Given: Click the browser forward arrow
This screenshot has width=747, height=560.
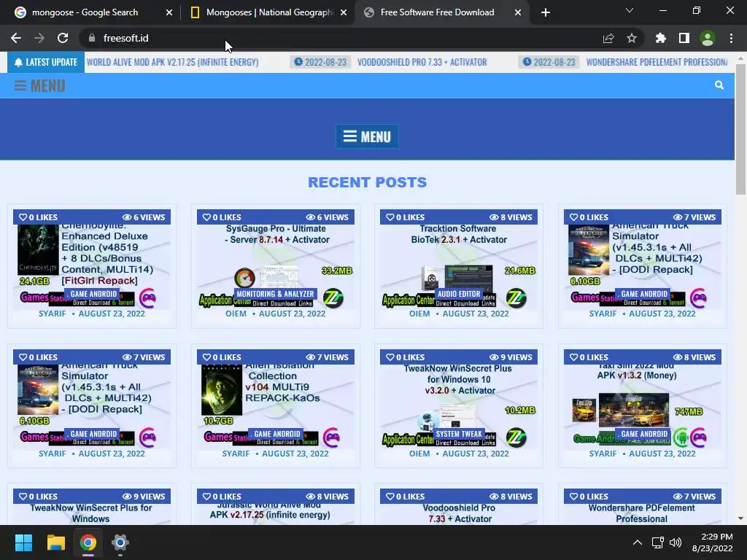Looking at the screenshot, I should click(39, 38).
